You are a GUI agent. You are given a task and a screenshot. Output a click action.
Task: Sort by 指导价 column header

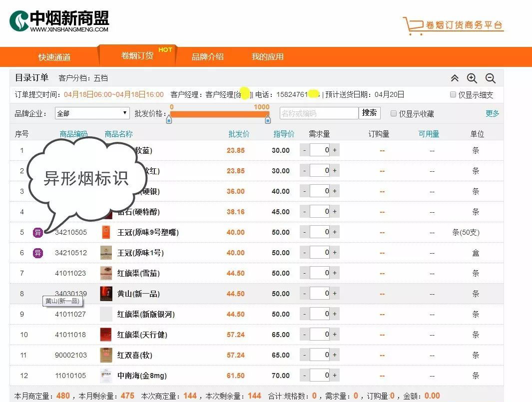pyautogui.click(x=284, y=134)
